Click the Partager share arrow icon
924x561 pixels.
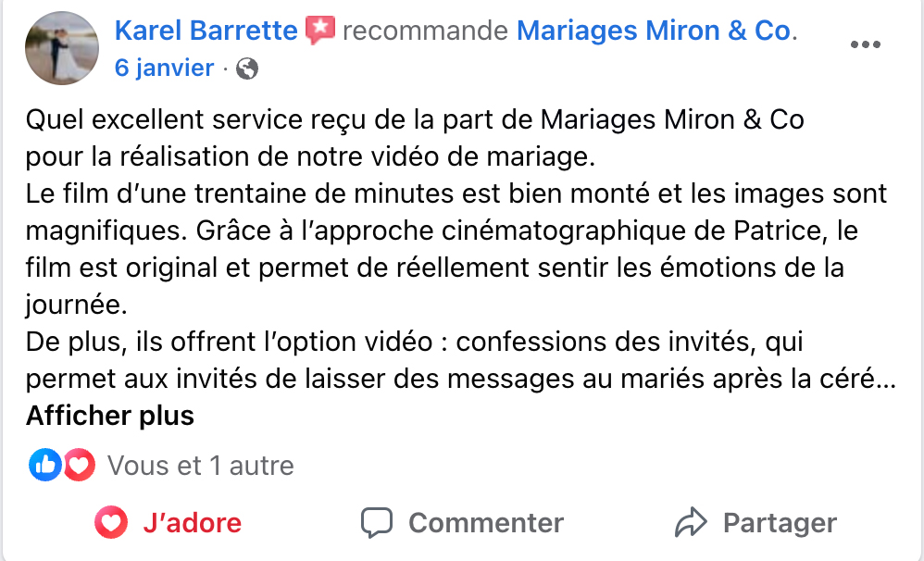691,523
